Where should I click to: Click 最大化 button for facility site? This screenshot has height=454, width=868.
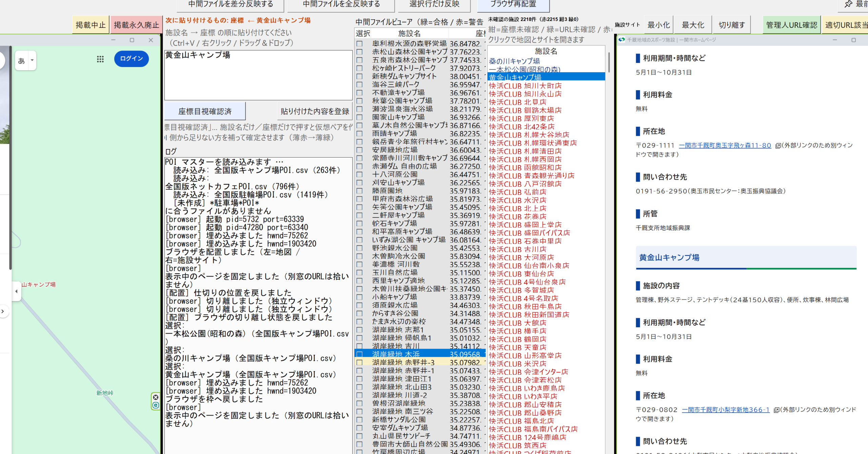coord(693,25)
